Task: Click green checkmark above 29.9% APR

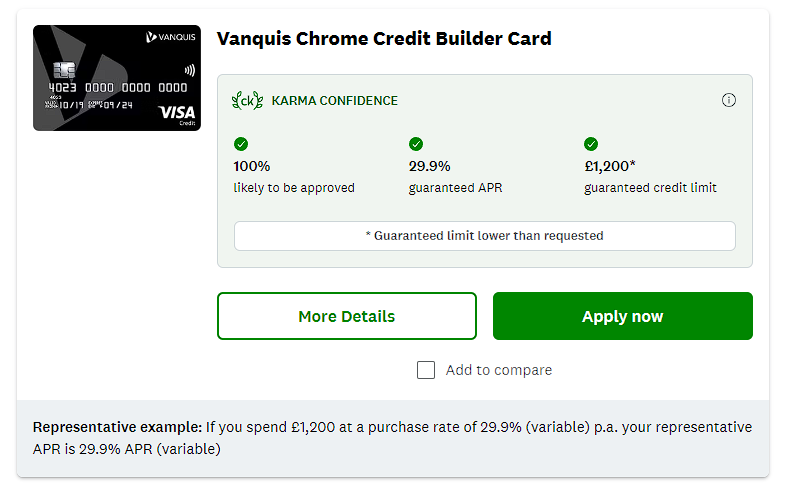Action: (416, 144)
